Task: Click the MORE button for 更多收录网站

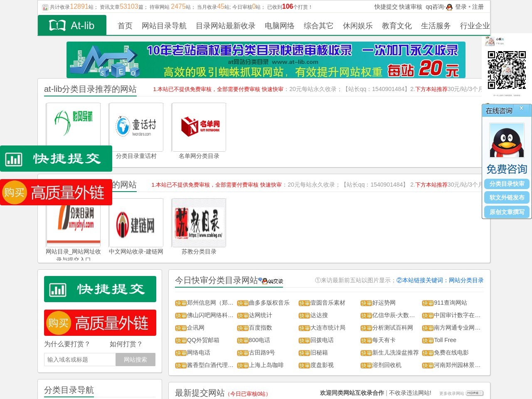Action: click(x=474, y=393)
